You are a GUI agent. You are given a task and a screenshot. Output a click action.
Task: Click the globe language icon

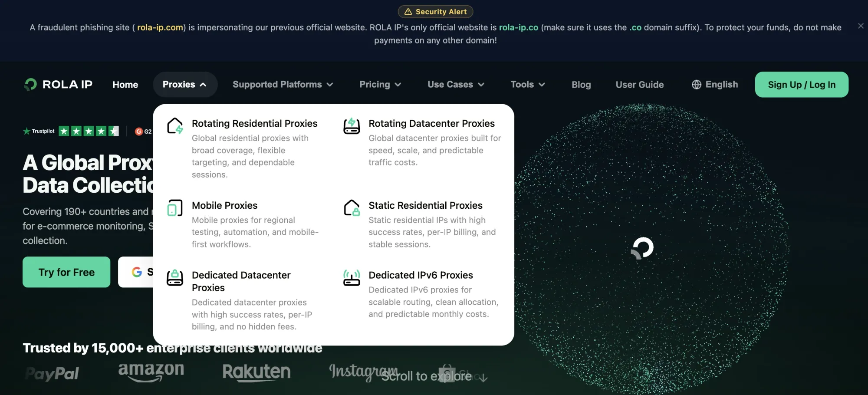pyautogui.click(x=697, y=85)
